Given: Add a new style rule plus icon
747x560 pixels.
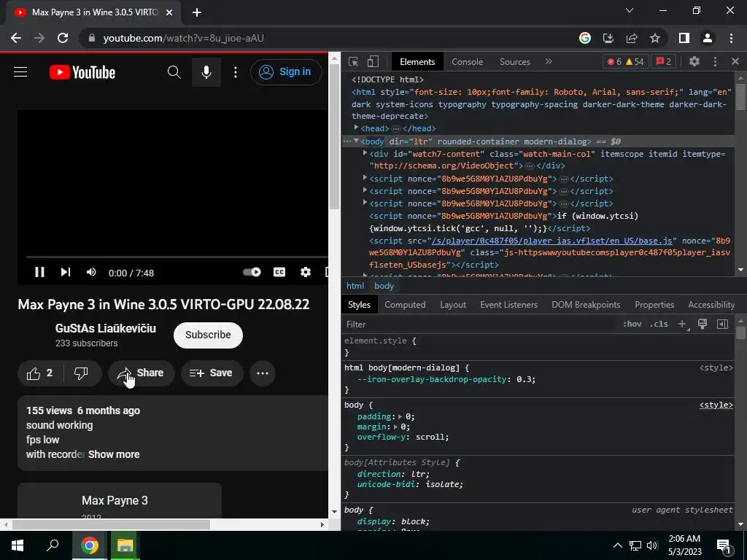Looking at the screenshot, I should (683, 324).
